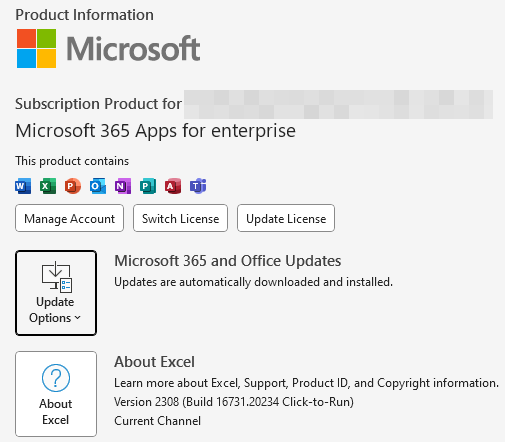Click the Microsoft 365 Apps for enterprise text
Image resolution: width=505 pixels, height=442 pixels.
(155, 130)
